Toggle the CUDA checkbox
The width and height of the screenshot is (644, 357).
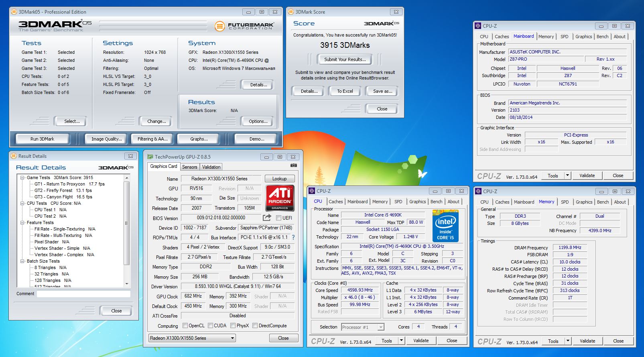pos(210,326)
